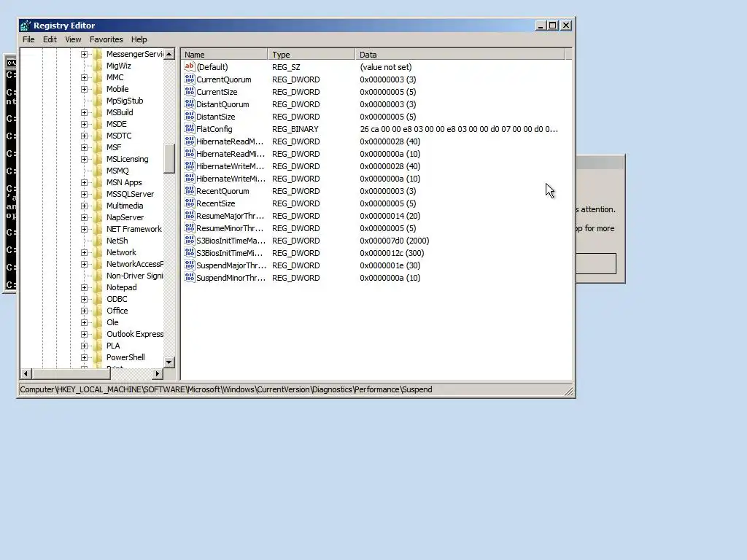This screenshot has width=747, height=560.
Task: Click the MMC folder icon in the tree
Action: pos(98,77)
